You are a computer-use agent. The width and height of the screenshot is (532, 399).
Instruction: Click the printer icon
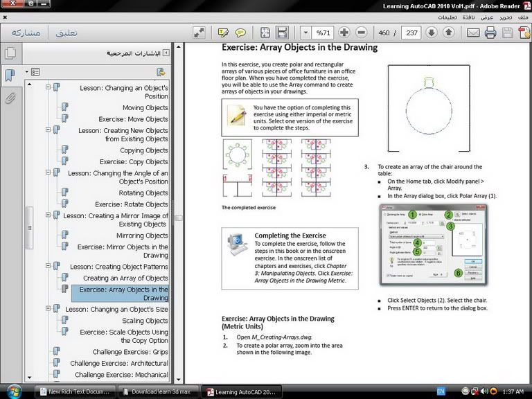(x=490, y=33)
